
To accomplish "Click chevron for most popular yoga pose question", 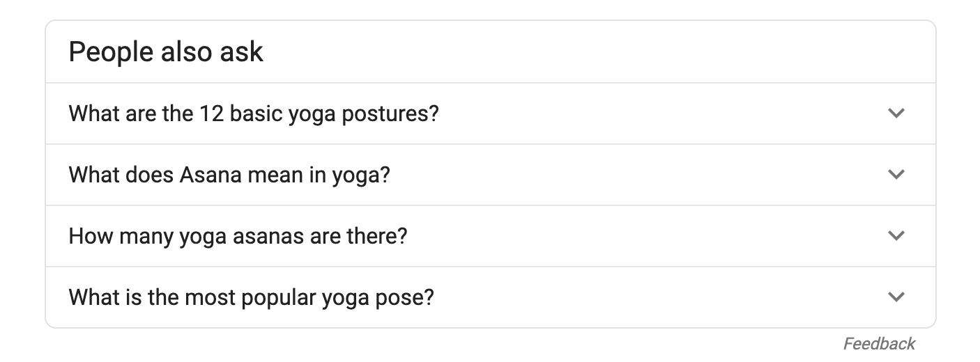I will tap(896, 297).
